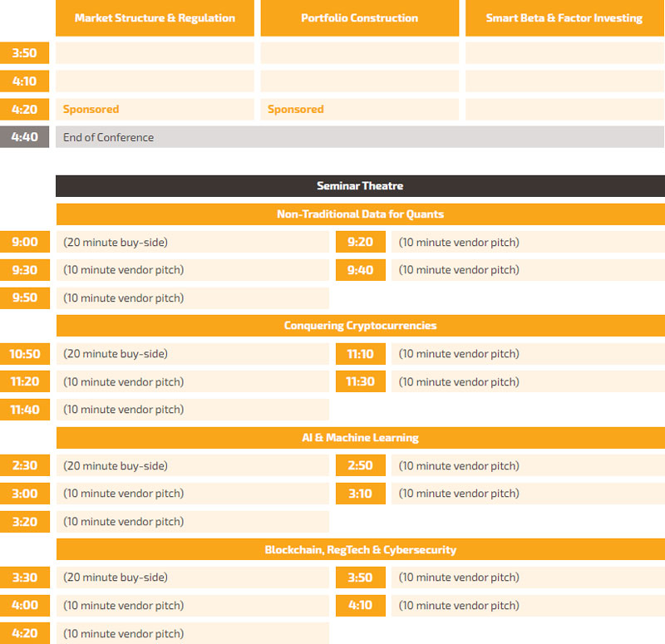Image resolution: width=665 pixels, height=644 pixels.
Task: Click the 3:00 time label
Action: 25,494
